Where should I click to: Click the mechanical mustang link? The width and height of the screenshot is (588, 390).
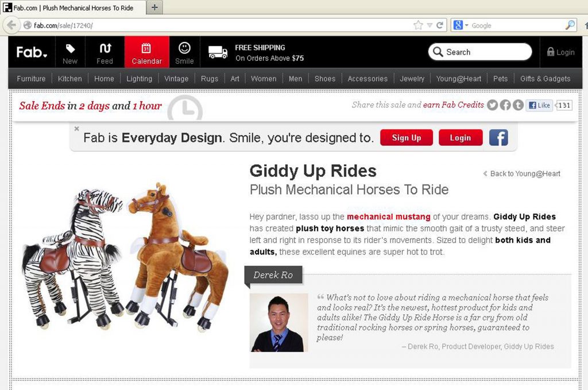(x=389, y=217)
